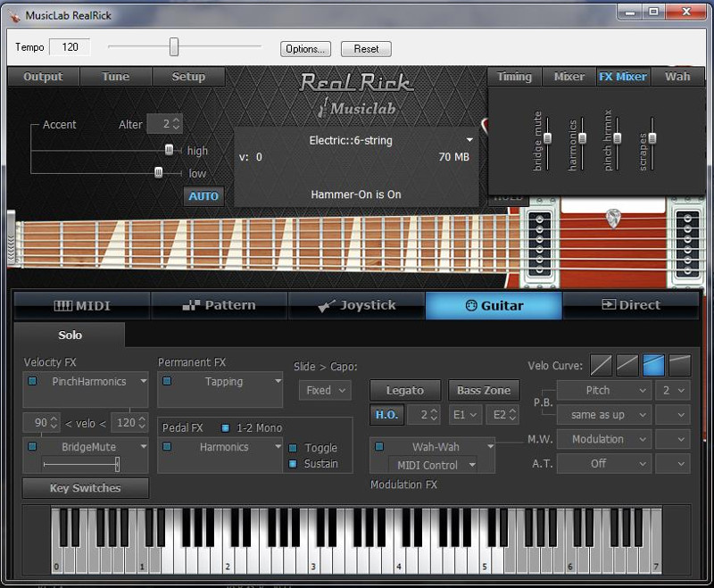
Task: Click the velo lower limit stepper showing 90
Action: tap(41, 423)
